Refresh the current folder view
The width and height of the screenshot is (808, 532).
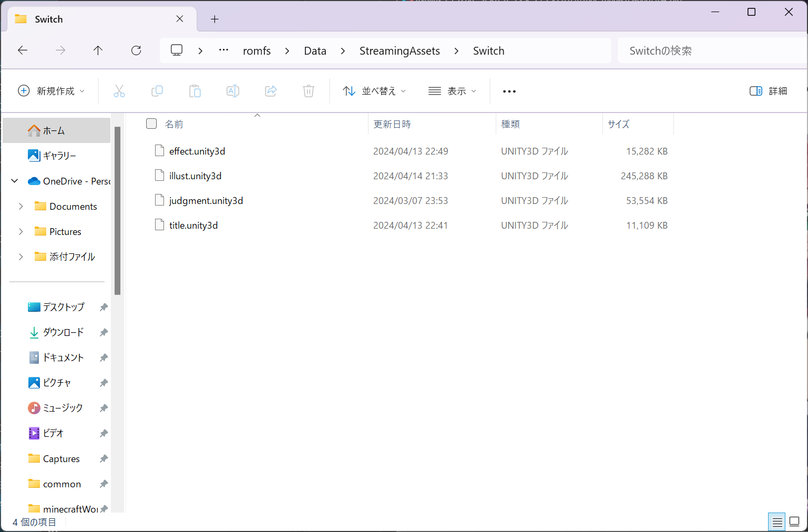click(x=136, y=50)
